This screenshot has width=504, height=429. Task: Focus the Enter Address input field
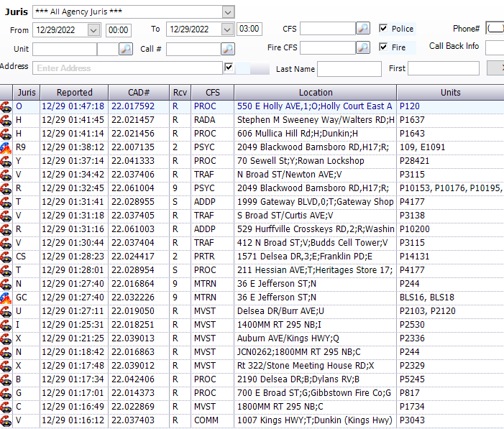127,68
